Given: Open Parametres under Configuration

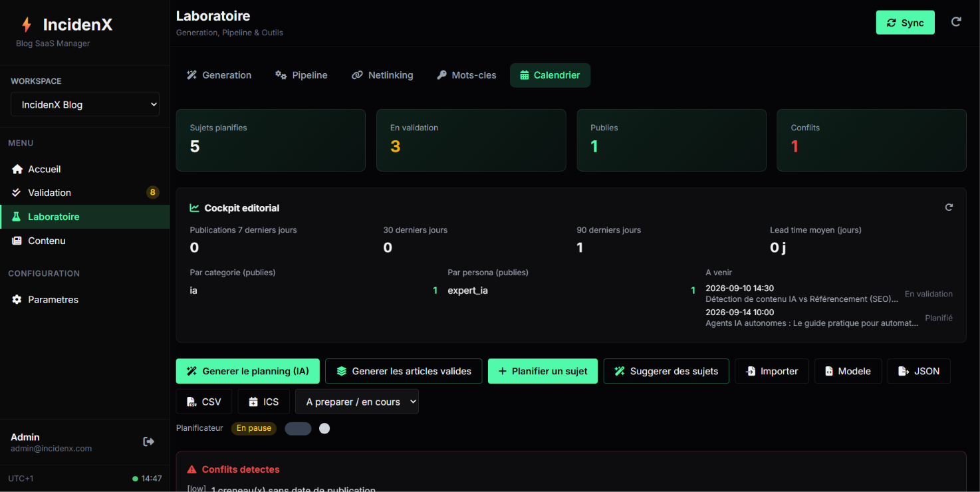Looking at the screenshot, I should click(85, 300).
